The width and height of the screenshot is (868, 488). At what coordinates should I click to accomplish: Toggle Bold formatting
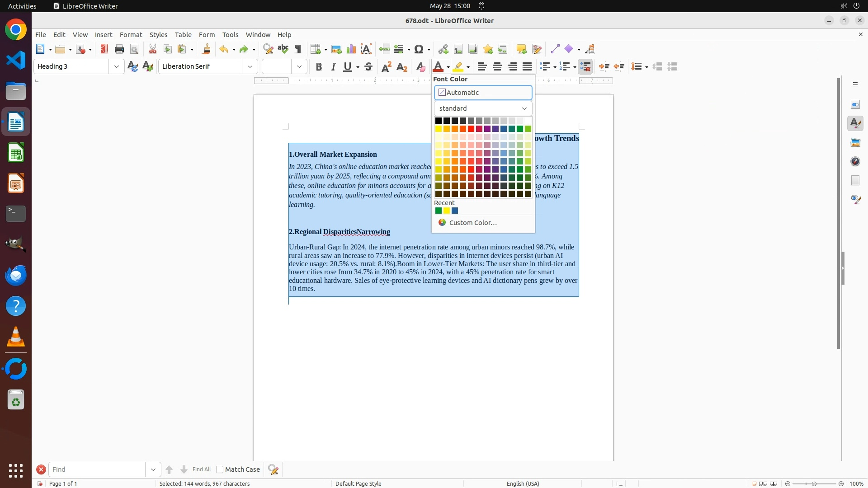coord(319,67)
